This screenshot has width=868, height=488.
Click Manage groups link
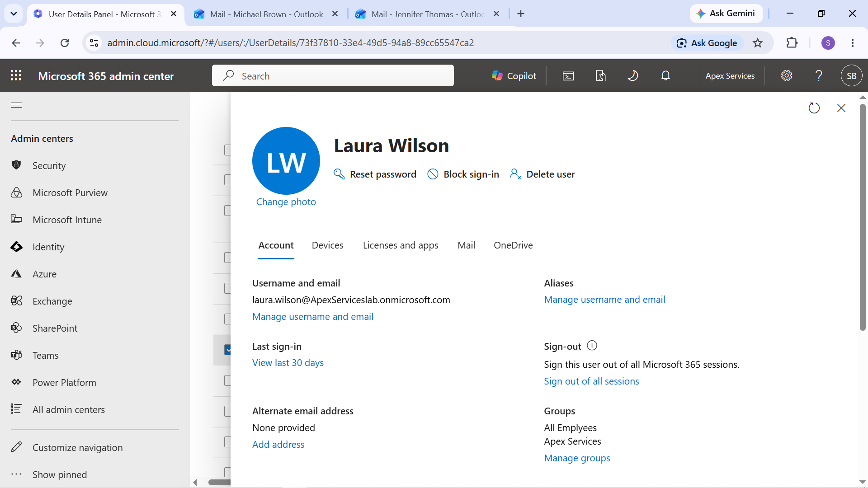pyautogui.click(x=577, y=458)
